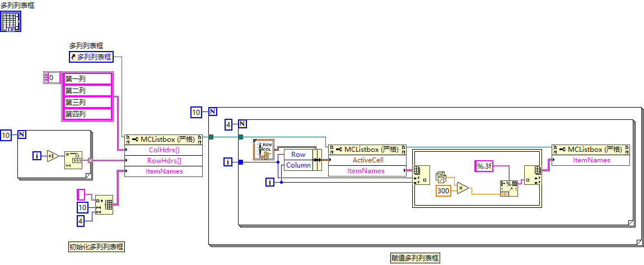Select the 第一列 string array element
The height and width of the screenshot is (265, 644).
click(x=87, y=78)
